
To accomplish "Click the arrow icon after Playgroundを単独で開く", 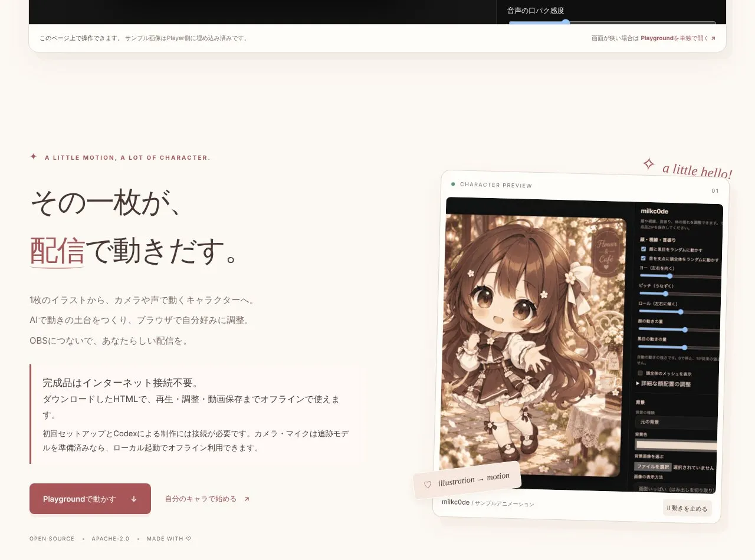I will click(713, 38).
